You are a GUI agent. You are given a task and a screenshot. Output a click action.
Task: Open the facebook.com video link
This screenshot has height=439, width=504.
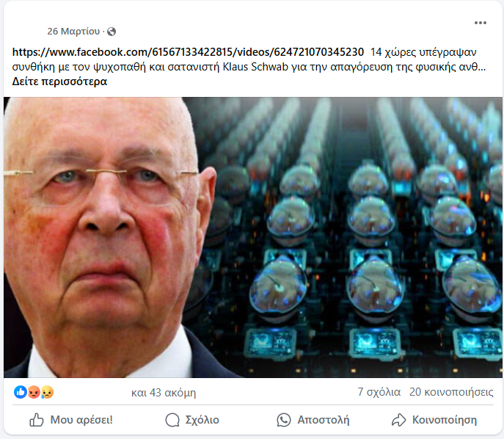coord(188,52)
